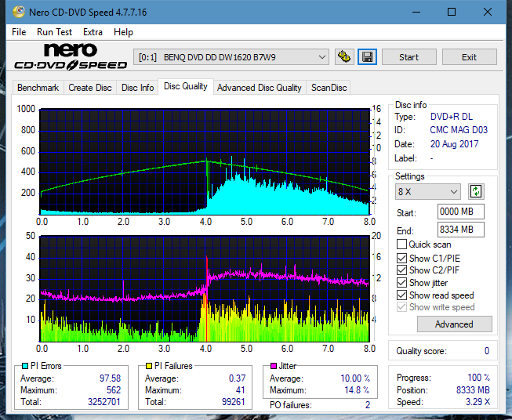Click the green refresh speed icon
512x420 pixels.
click(x=476, y=191)
